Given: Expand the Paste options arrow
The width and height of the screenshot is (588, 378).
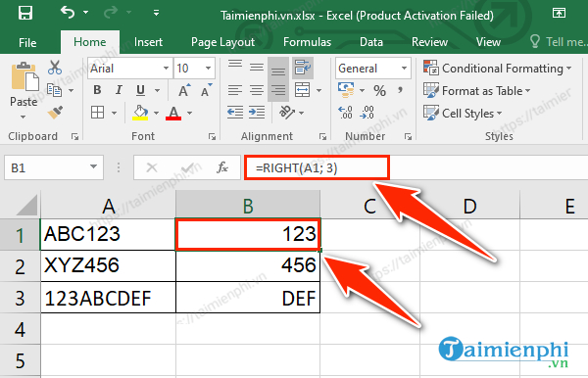Looking at the screenshot, I should point(24,117).
